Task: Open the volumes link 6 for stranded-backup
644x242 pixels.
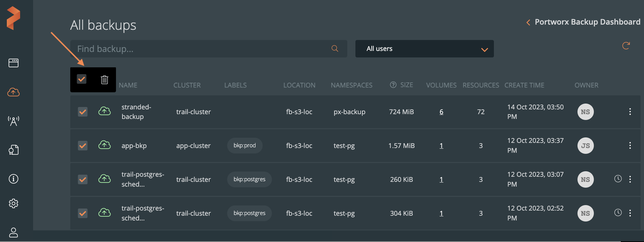Action: pos(441,112)
